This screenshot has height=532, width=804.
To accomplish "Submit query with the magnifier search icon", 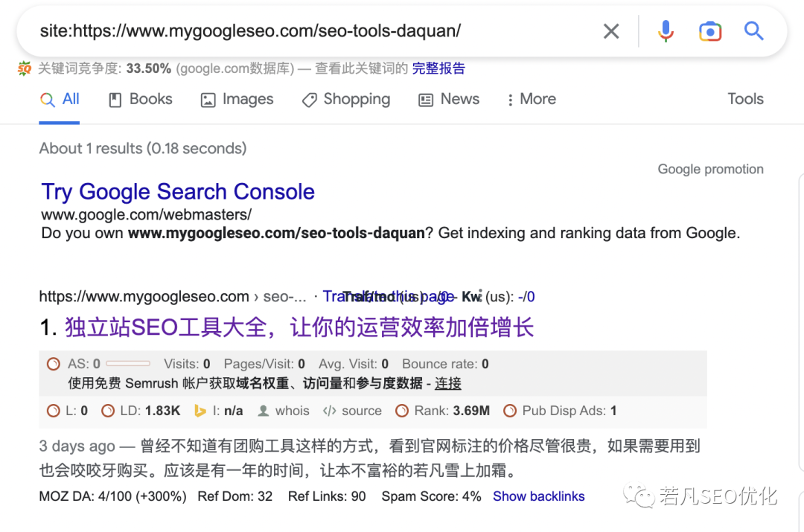I will 753,31.
